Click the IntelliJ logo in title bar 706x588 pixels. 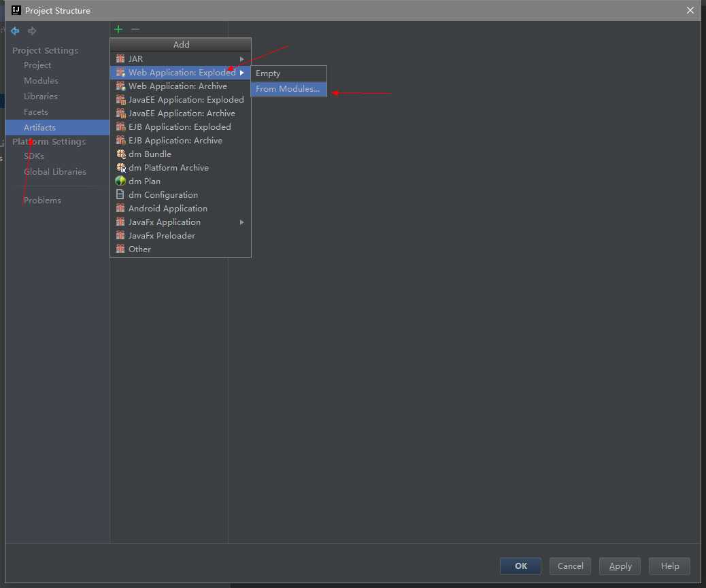click(16, 10)
